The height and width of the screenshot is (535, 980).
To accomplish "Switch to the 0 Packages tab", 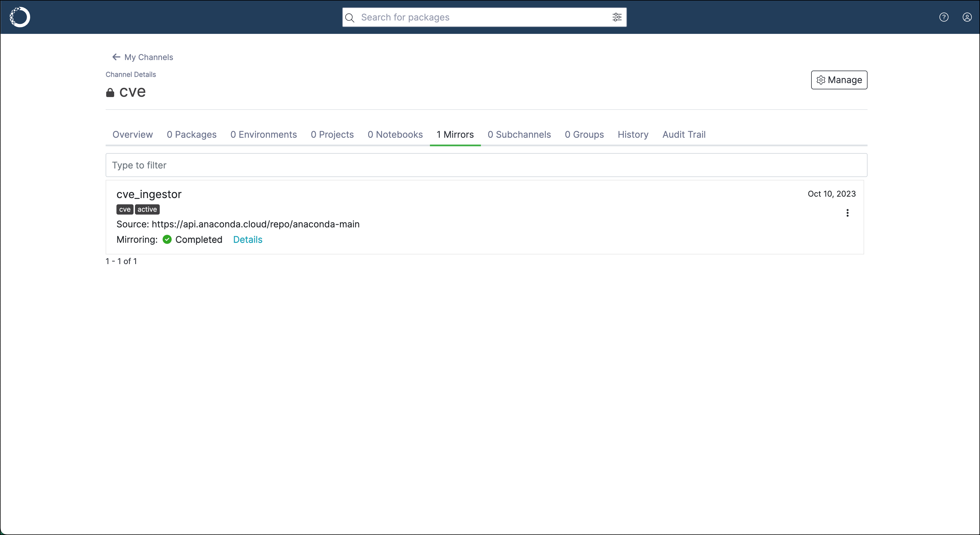I will pos(191,135).
